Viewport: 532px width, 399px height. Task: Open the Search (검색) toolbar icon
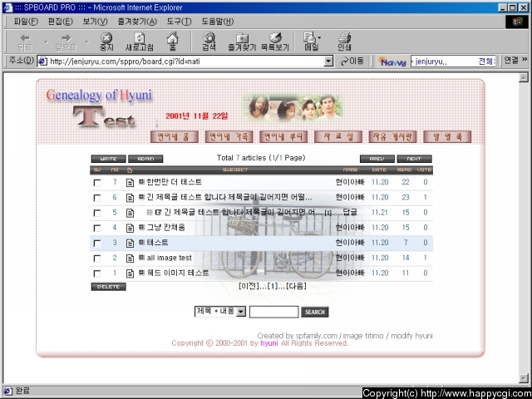(209, 42)
